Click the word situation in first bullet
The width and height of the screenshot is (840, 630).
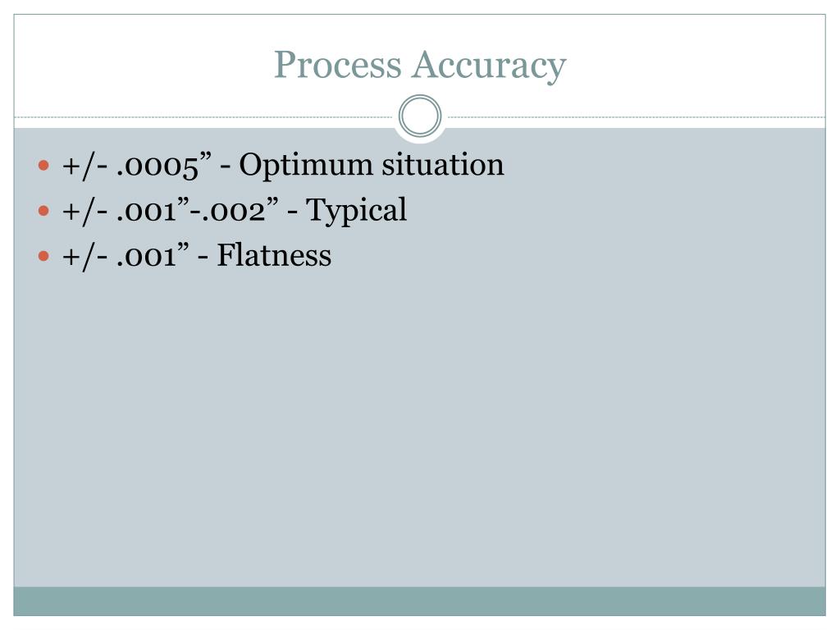click(443, 164)
